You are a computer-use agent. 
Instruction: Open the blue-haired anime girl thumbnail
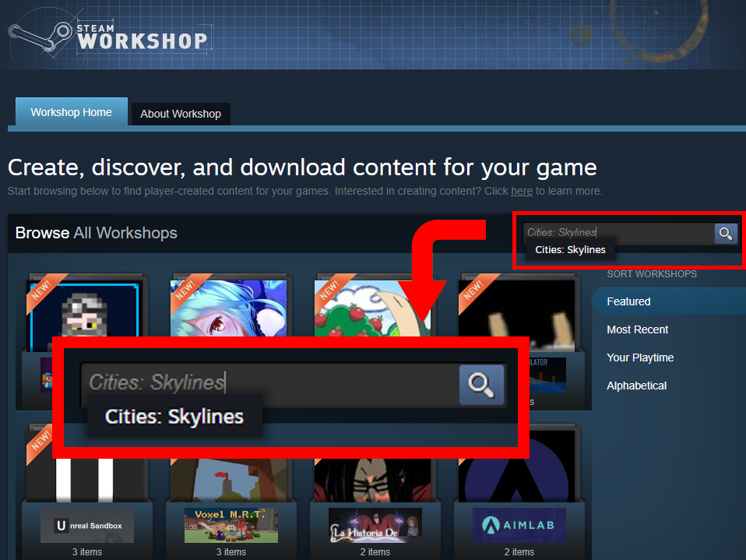pyautogui.click(x=228, y=308)
